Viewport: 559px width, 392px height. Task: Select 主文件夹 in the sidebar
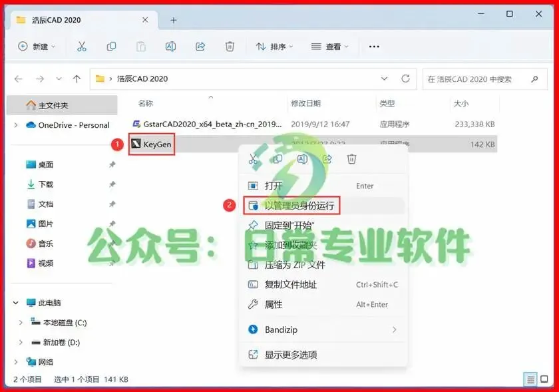click(62, 105)
